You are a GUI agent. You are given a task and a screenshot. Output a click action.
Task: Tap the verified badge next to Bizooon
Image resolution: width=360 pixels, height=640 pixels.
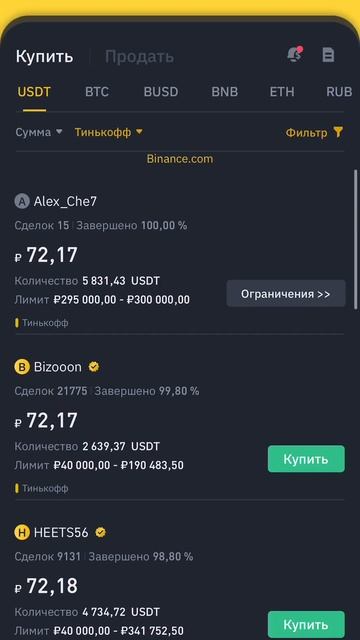(x=94, y=367)
